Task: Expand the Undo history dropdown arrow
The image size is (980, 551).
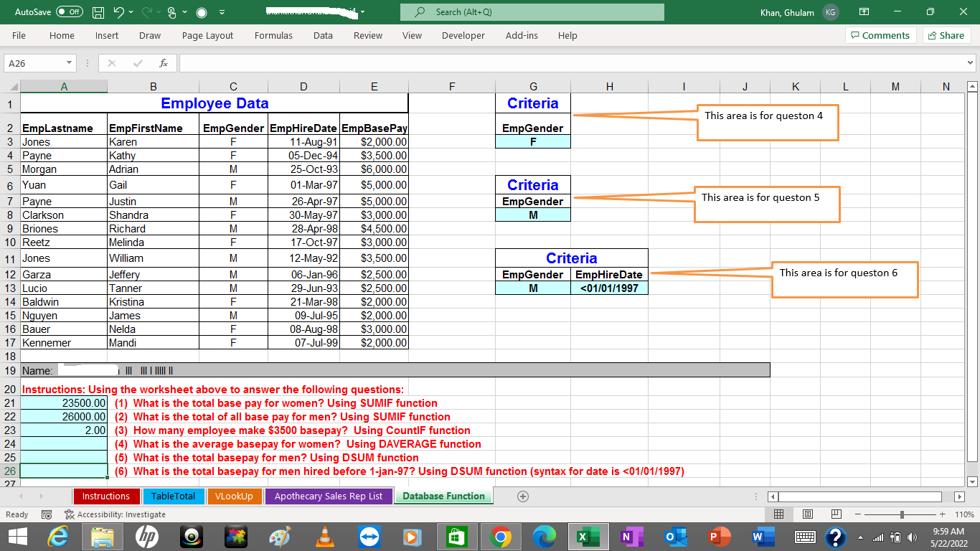Action: [x=131, y=12]
